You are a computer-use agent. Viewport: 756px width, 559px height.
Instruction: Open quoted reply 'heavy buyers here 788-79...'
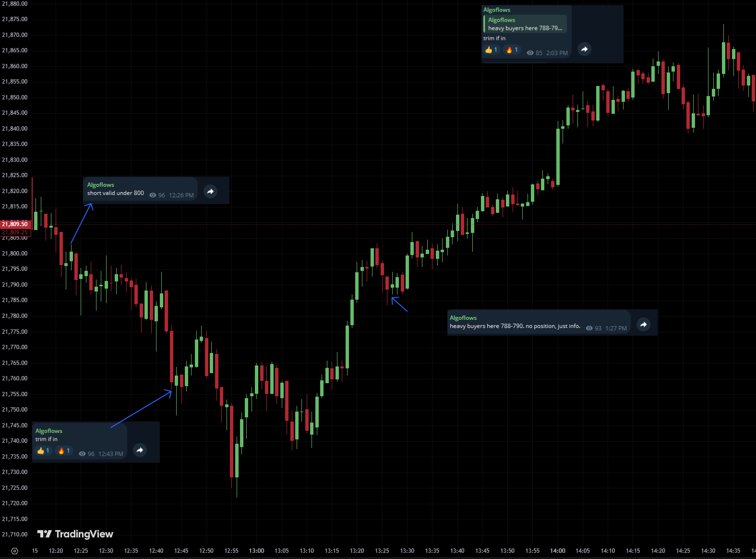525,24
